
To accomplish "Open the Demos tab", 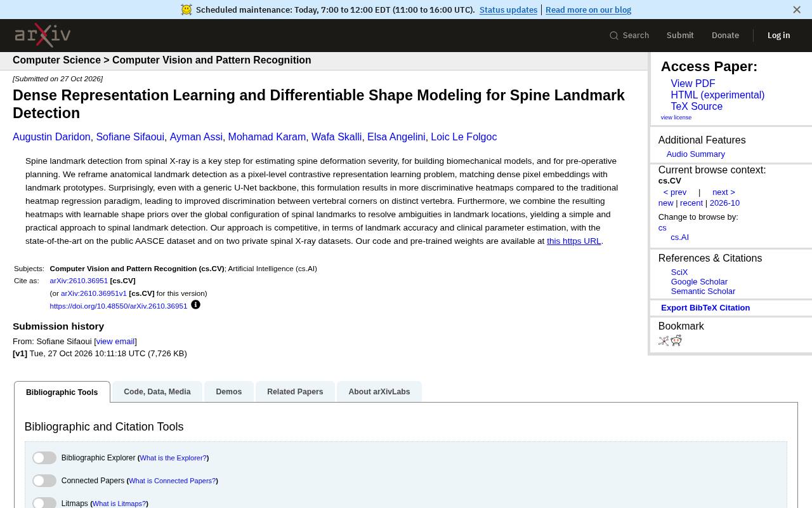I will [x=229, y=392].
